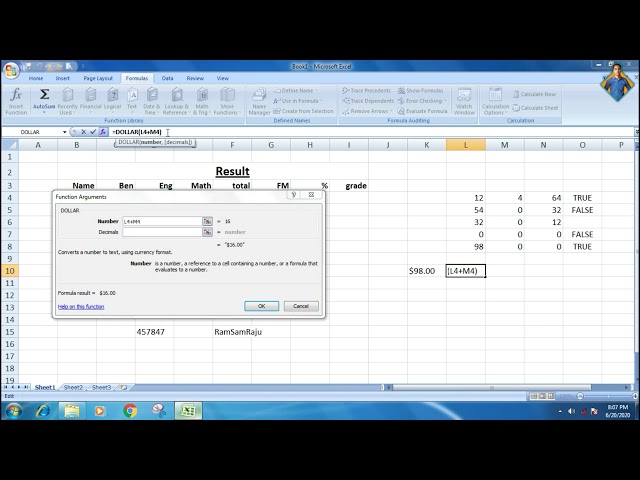Click Calculate Now
The width and height of the screenshot is (640, 480).
534,94
